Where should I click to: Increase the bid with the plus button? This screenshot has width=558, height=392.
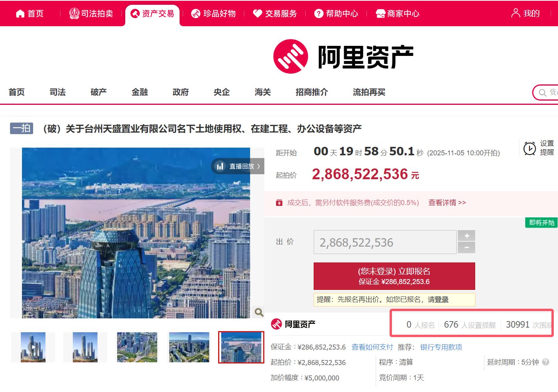[466, 236]
